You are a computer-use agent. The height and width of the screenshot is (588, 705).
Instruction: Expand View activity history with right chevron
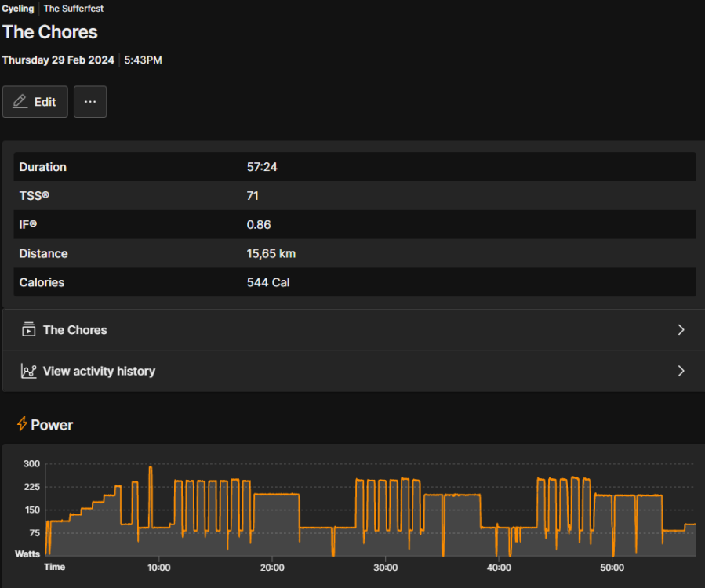[x=681, y=371]
